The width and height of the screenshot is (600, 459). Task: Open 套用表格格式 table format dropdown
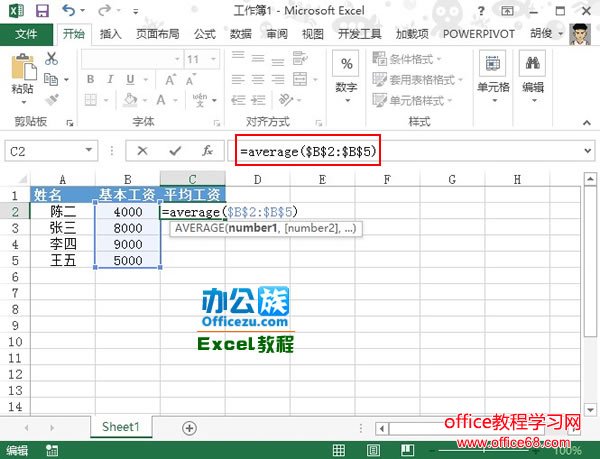coord(418,80)
